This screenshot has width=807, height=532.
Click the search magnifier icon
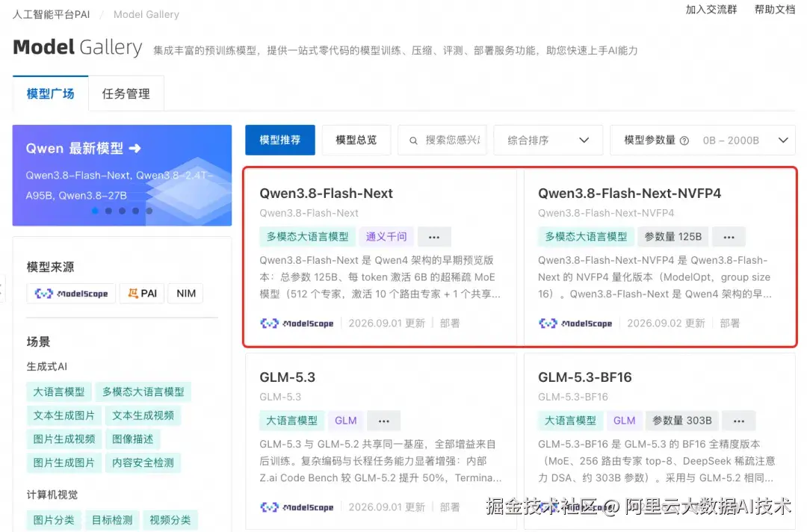pyautogui.click(x=413, y=140)
